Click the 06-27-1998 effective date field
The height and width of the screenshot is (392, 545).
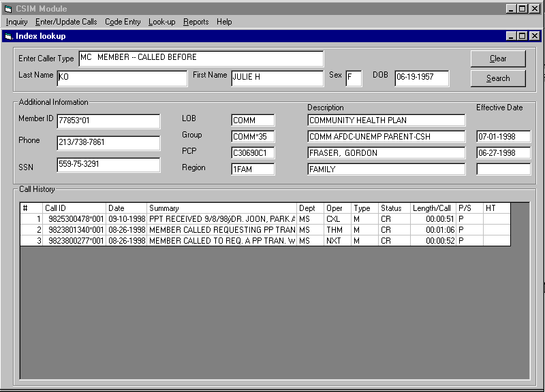click(503, 152)
